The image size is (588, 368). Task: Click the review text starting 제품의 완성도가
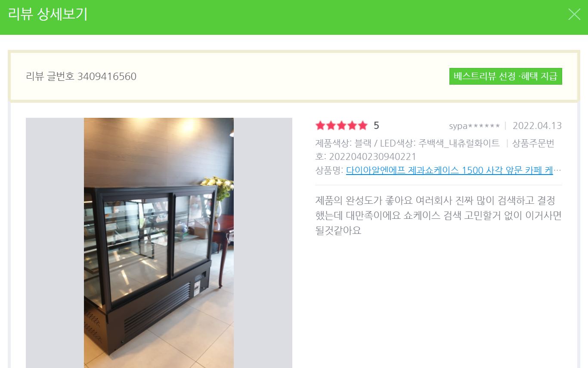pos(439,215)
